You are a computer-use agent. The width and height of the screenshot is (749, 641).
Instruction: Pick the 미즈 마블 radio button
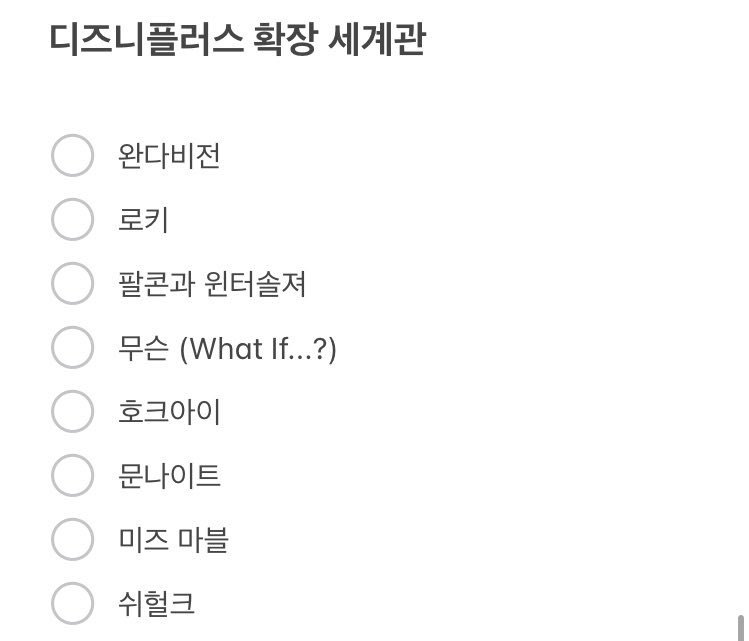coord(72,540)
